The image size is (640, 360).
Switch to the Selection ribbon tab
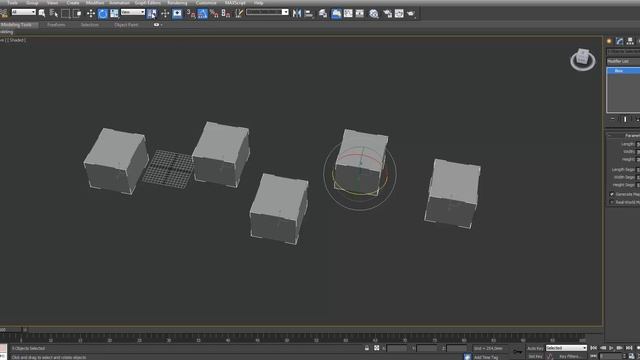tap(89, 25)
